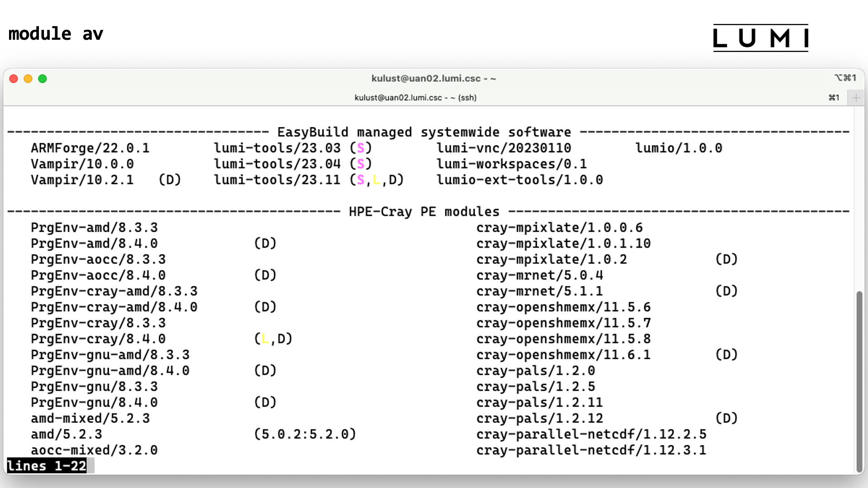Select text lumi-tools/23.03
The height and width of the screenshot is (488, 868).
click(x=277, y=148)
